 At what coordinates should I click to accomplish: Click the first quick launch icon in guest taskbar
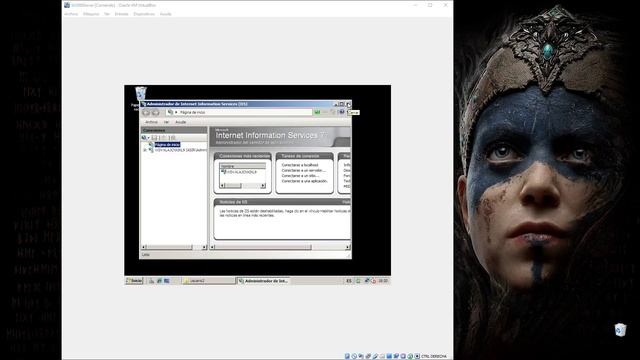pos(151,281)
